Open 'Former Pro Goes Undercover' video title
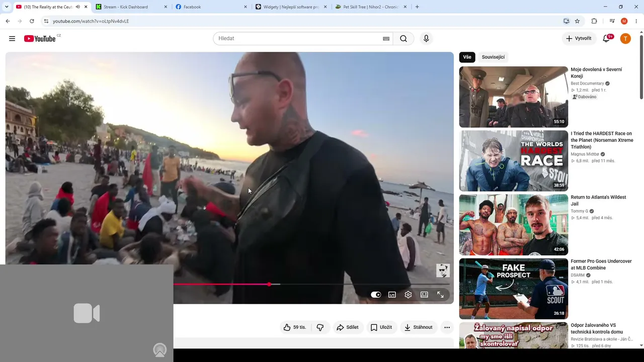The height and width of the screenshot is (362, 644). point(601,264)
